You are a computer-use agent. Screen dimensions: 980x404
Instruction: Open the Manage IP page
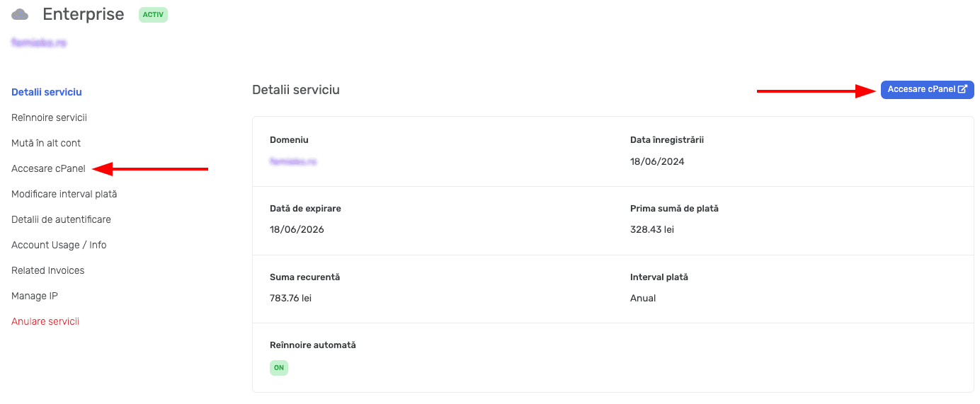(x=34, y=296)
